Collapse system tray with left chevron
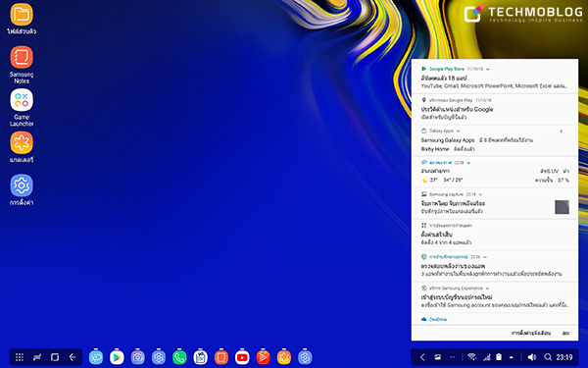 pyautogui.click(x=422, y=357)
